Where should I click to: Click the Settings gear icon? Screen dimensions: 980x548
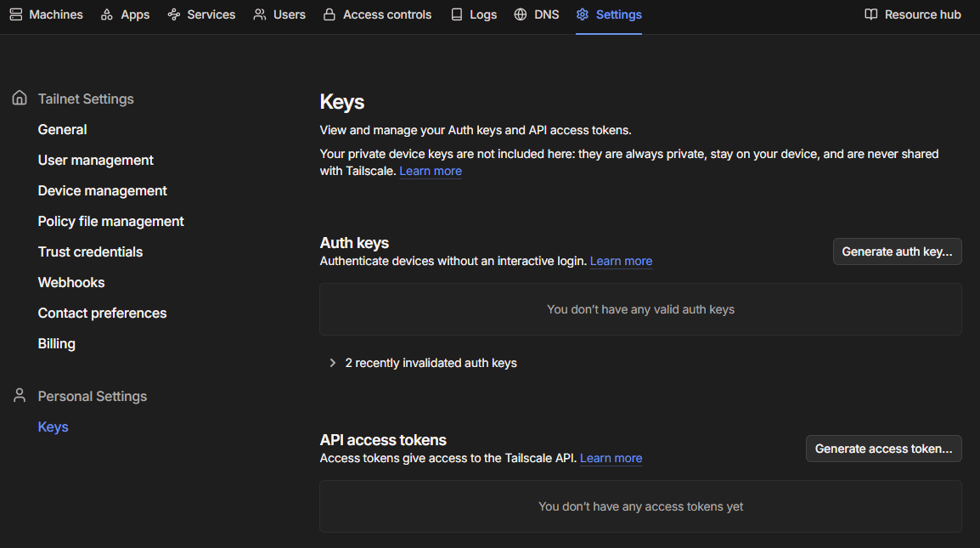click(583, 14)
